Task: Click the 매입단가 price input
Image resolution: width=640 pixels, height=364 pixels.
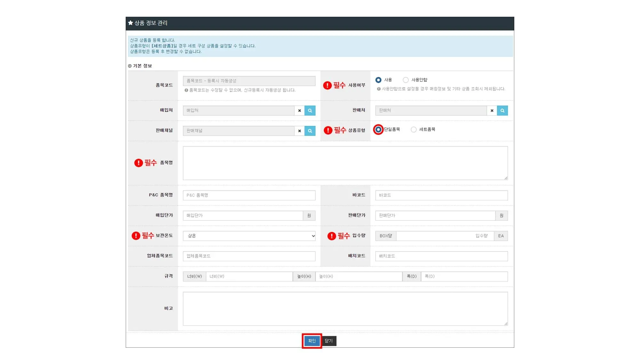Action: click(x=243, y=216)
